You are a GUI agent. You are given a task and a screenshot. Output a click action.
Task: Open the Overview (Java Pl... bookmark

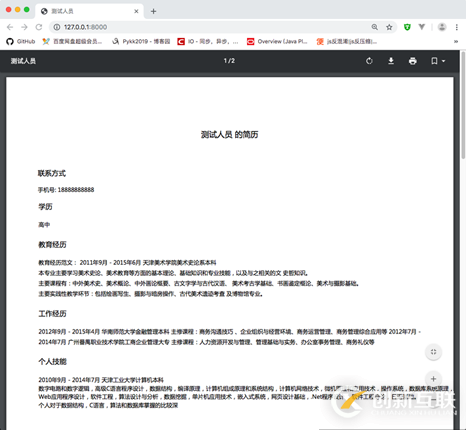pos(277,41)
